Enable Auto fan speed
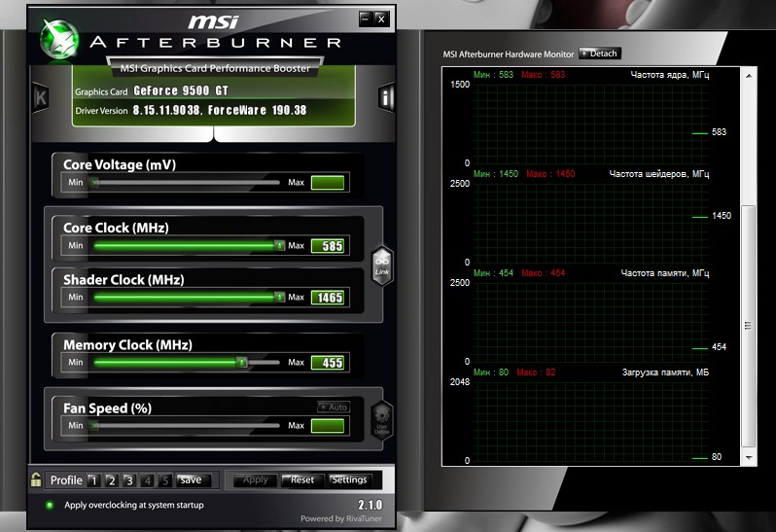 334,407
